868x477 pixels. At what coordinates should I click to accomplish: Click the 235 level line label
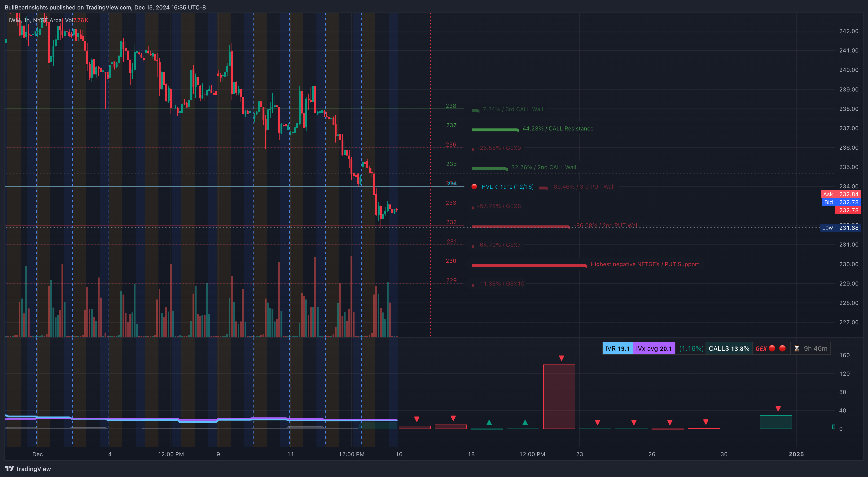(451, 164)
